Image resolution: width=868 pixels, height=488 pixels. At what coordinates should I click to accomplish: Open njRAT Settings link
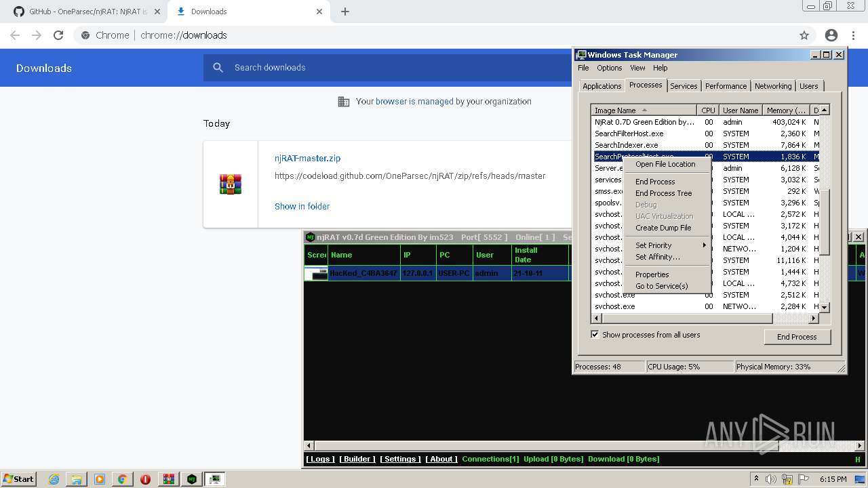[400, 459]
